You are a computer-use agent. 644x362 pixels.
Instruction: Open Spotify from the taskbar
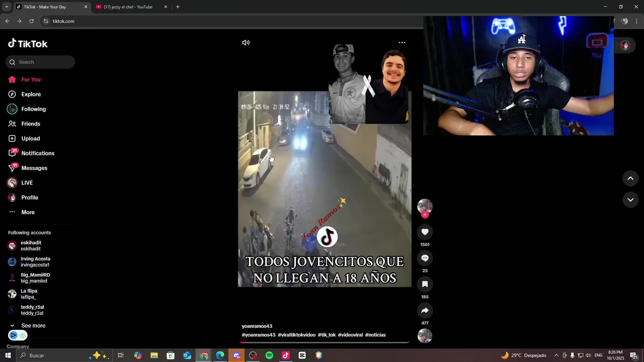(269, 355)
